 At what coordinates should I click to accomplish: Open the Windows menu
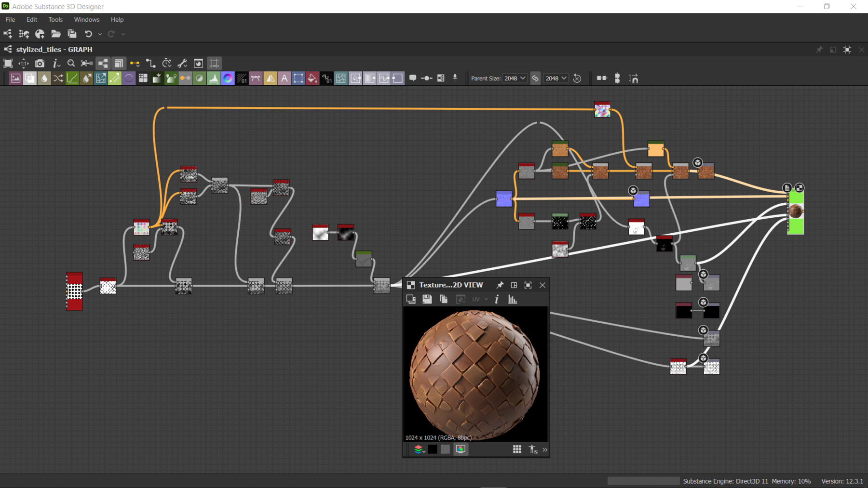pos(86,19)
